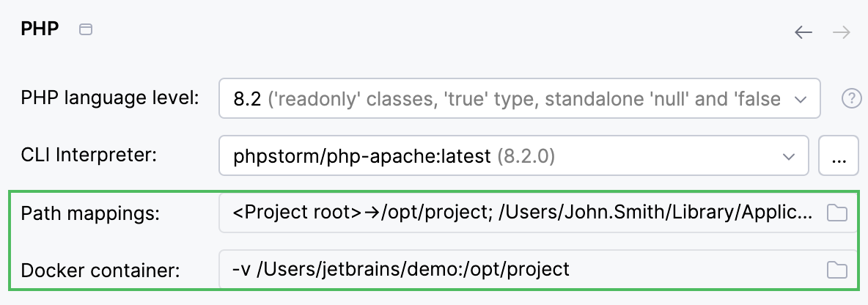Click the '-v /Users/jetbrains/demo:/opt/project' text
868x305 pixels.
pos(400,270)
